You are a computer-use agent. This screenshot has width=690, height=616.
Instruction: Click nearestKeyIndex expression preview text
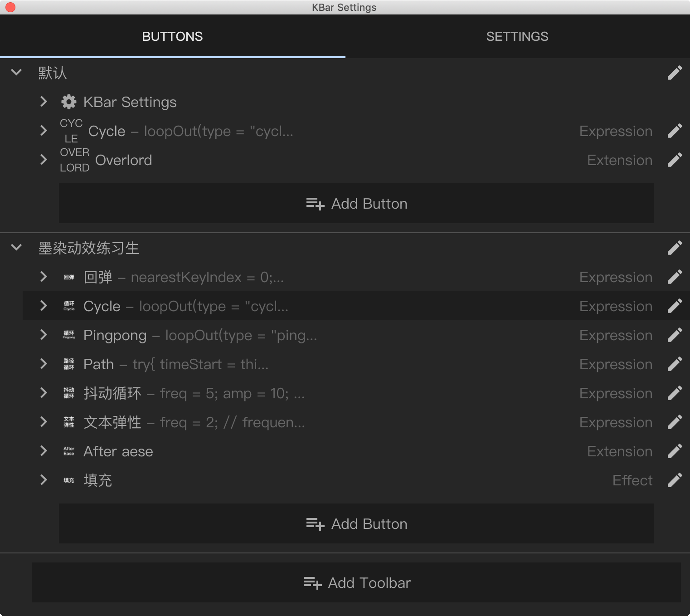207,277
